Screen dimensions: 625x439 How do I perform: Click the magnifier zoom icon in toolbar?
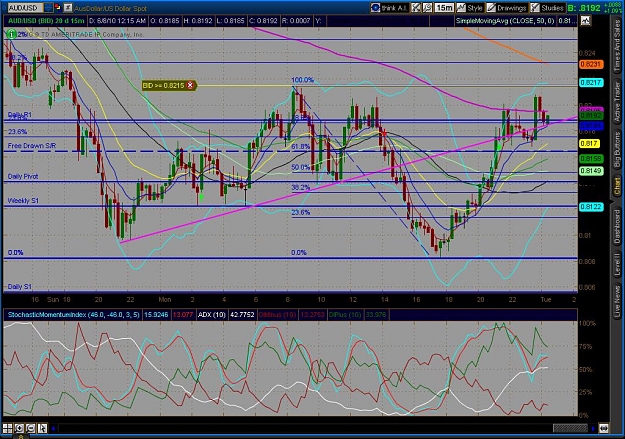(x=427, y=8)
